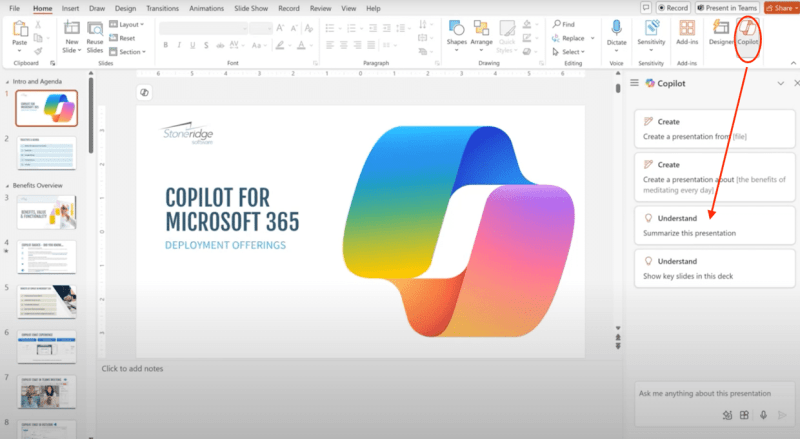This screenshot has height=439, width=800.
Task: Click the Copy icon in Clipboard group
Action: [38, 38]
